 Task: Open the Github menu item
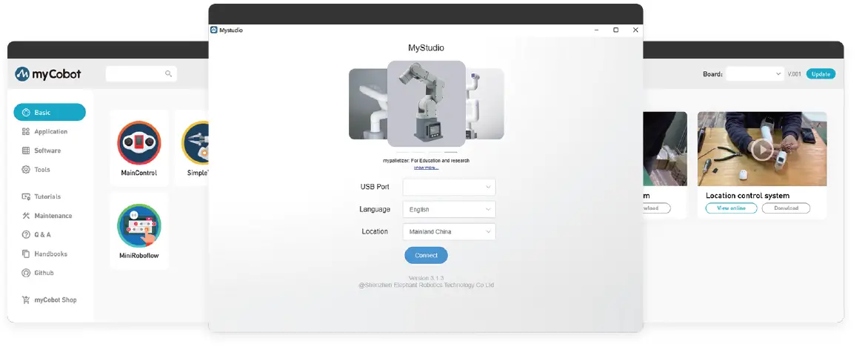coord(38,273)
